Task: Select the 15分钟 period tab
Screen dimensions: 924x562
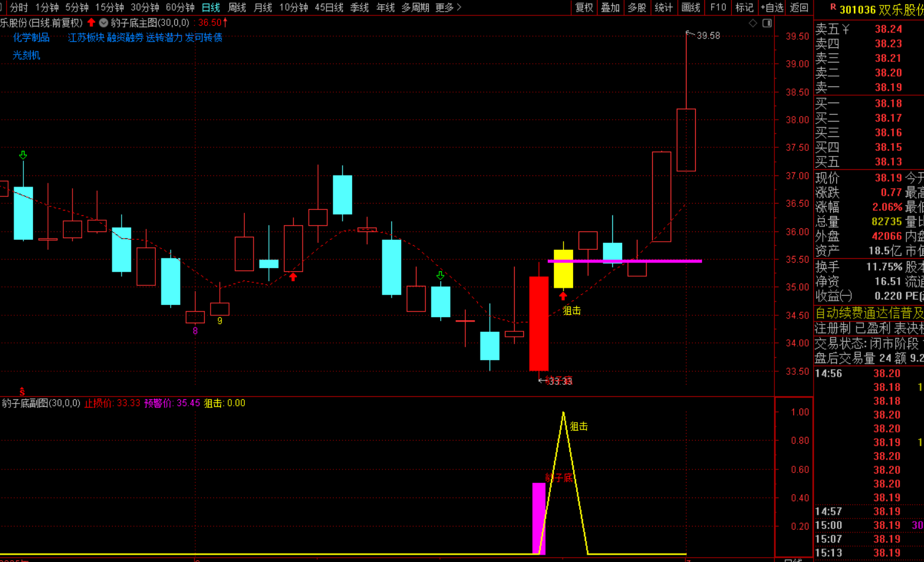Action: point(109,7)
